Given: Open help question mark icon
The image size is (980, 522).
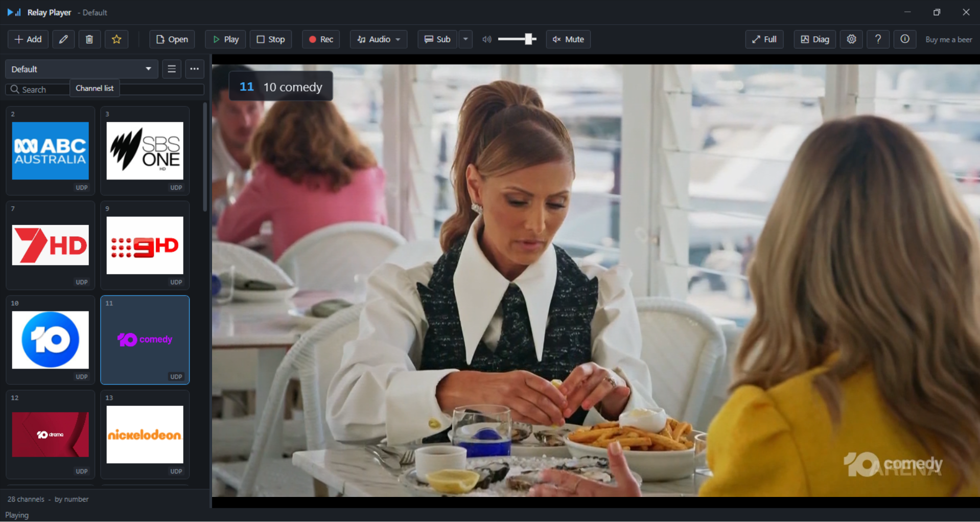Looking at the screenshot, I should [878, 39].
